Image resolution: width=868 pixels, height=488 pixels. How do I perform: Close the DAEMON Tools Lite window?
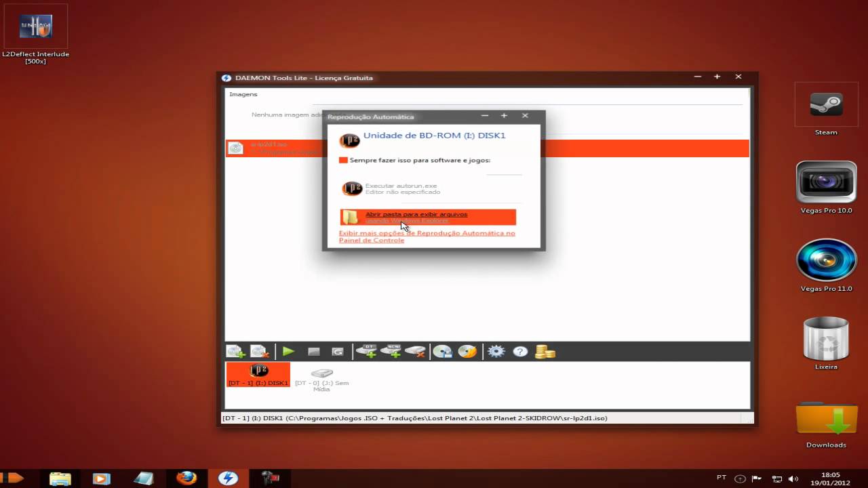point(738,77)
